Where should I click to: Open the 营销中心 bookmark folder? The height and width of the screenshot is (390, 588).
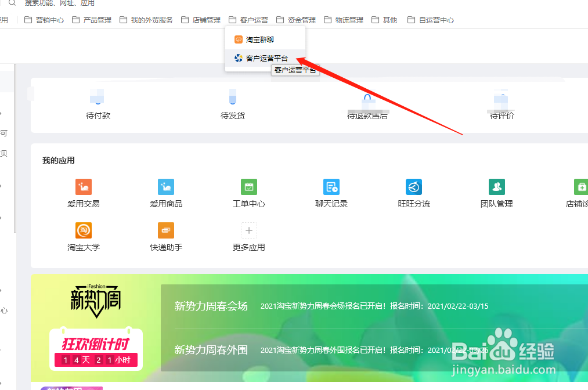(44, 20)
